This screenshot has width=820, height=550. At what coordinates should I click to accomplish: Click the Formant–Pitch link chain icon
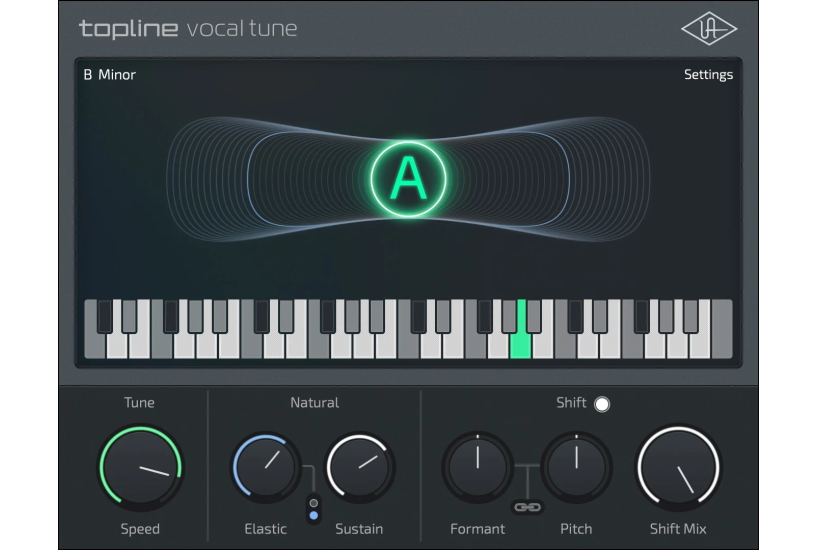pos(527,507)
